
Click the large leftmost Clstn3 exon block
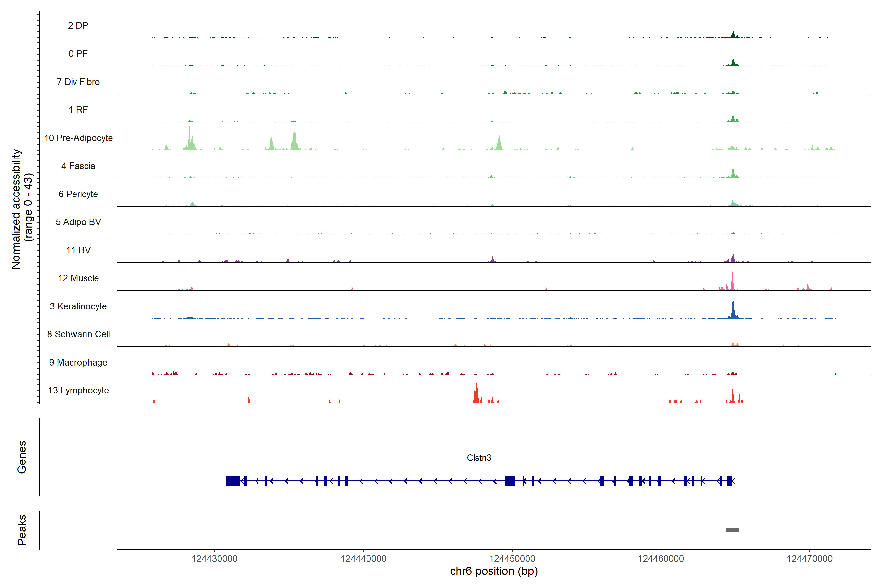point(233,481)
